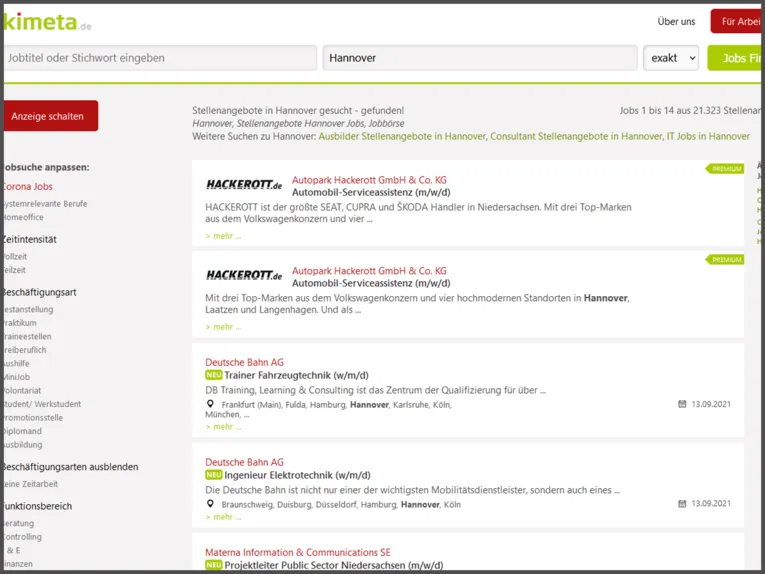Filter Funktionsbereich by Finanzen
This screenshot has height=574, width=765.
click(x=19, y=564)
